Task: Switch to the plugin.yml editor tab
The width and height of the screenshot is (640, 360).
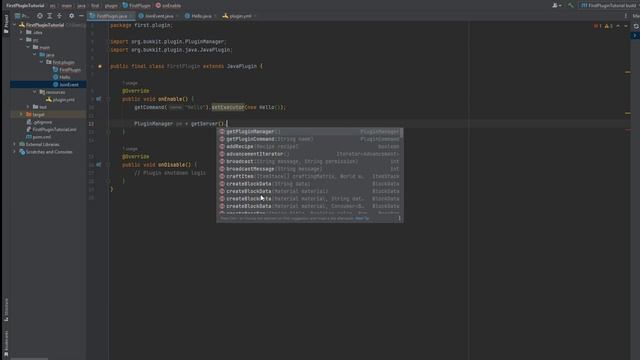Action: click(x=239, y=16)
